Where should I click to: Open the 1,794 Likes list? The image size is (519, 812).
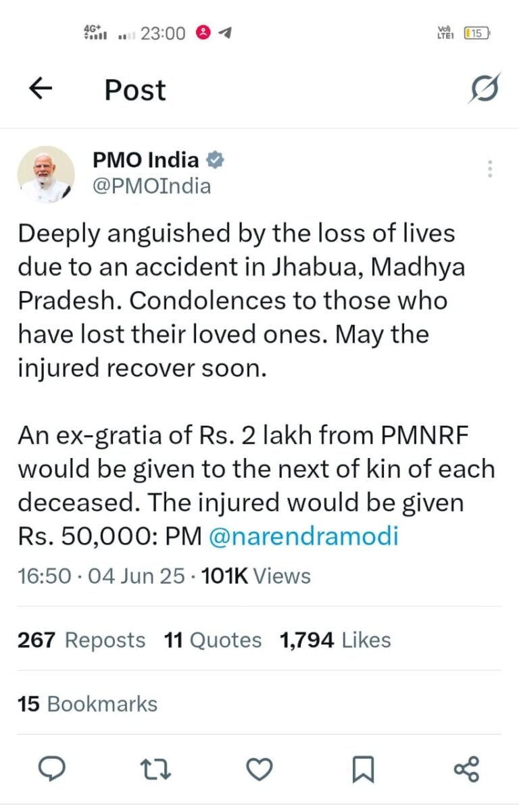(x=335, y=640)
